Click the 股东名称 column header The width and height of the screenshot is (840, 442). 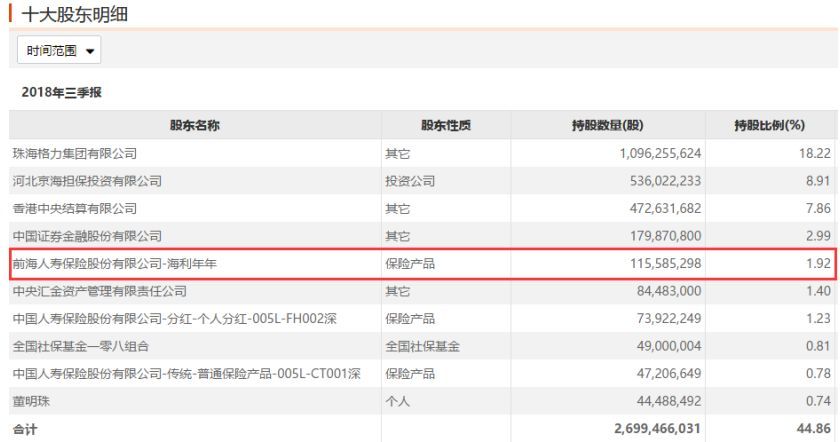coord(195,125)
